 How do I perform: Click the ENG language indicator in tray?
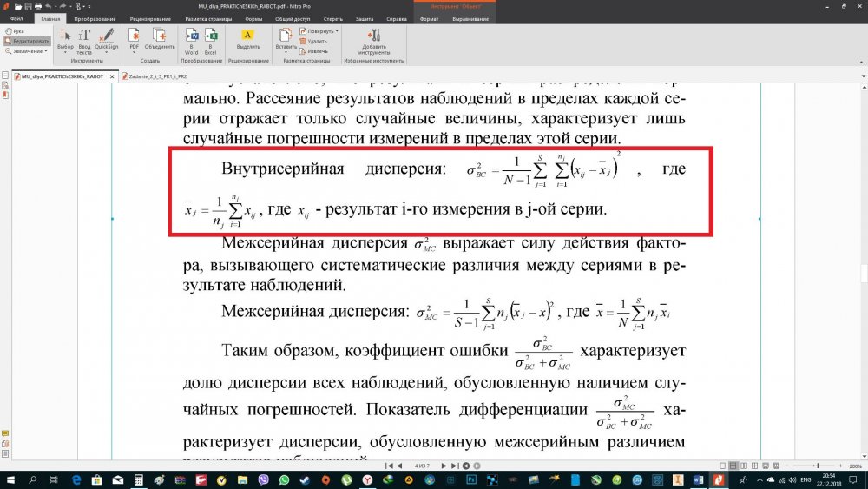[x=806, y=479]
